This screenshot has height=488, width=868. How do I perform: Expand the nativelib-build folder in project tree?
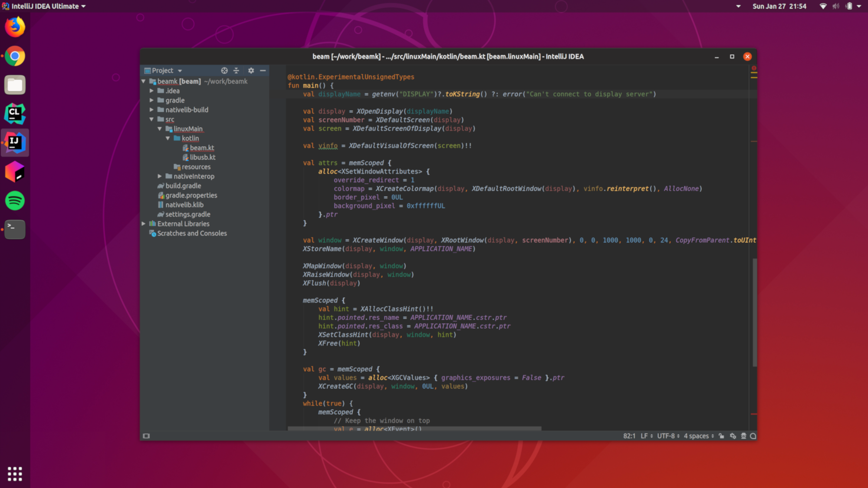pos(152,110)
